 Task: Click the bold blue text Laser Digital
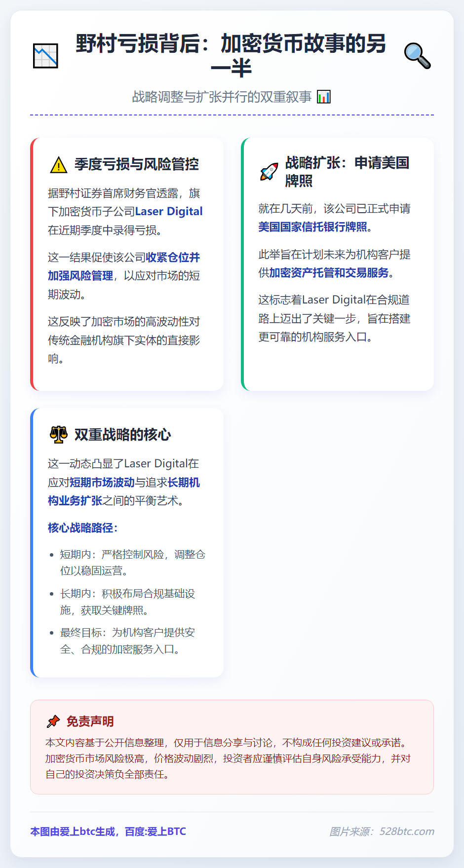tap(169, 211)
